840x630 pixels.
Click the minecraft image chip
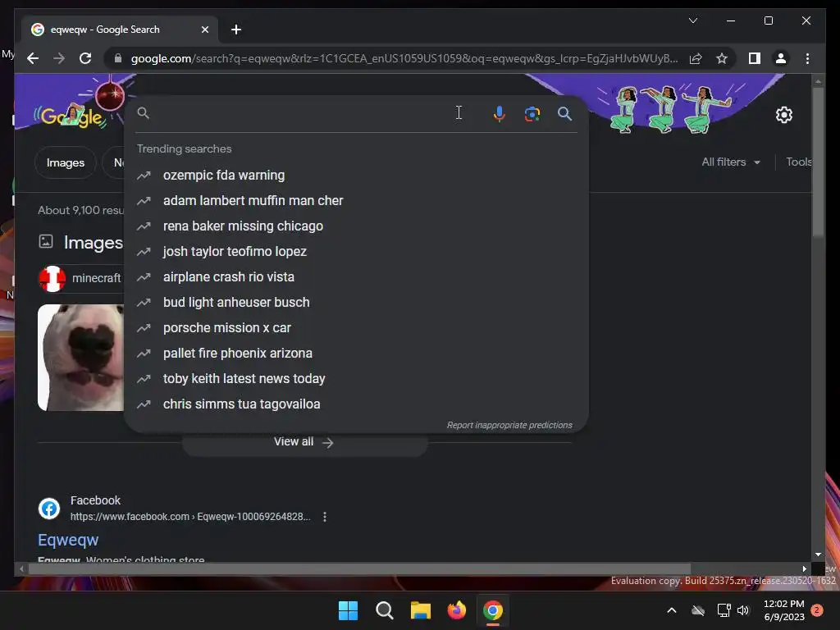pos(80,278)
